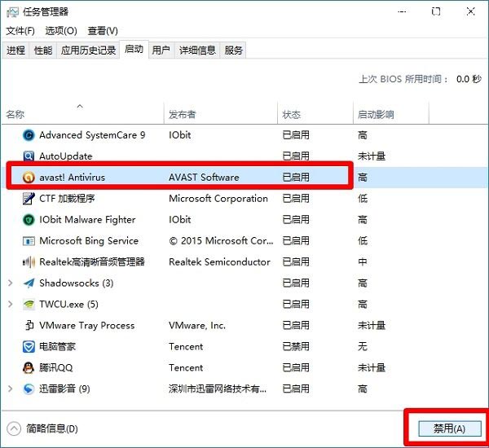Select the 腾讯QQ entry name
The height and width of the screenshot is (448, 489).
click(x=55, y=367)
